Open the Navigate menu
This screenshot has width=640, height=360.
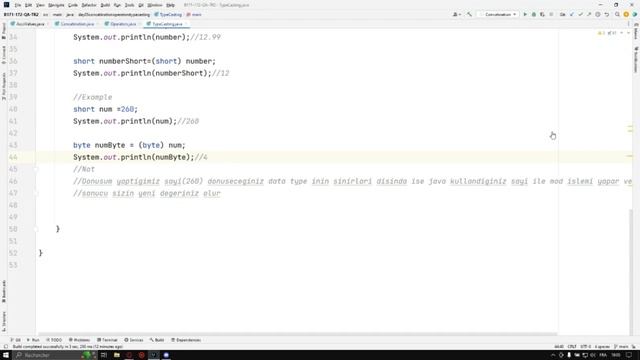point(56,5)
